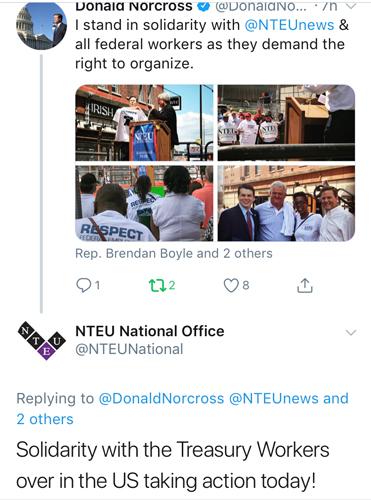Open @DonaldNorcross link in Replying to
The image size is (371, 500).
161,398
